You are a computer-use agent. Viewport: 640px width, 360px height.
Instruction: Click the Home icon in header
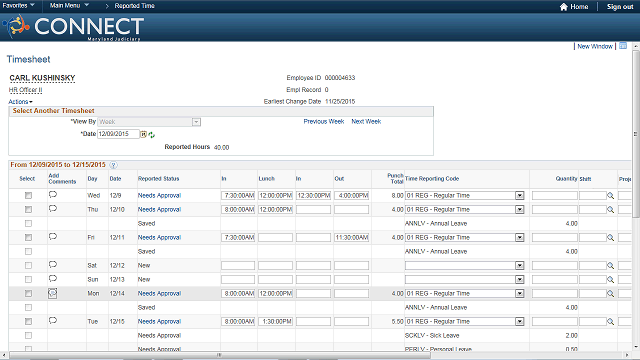click(x=564, y=7)
